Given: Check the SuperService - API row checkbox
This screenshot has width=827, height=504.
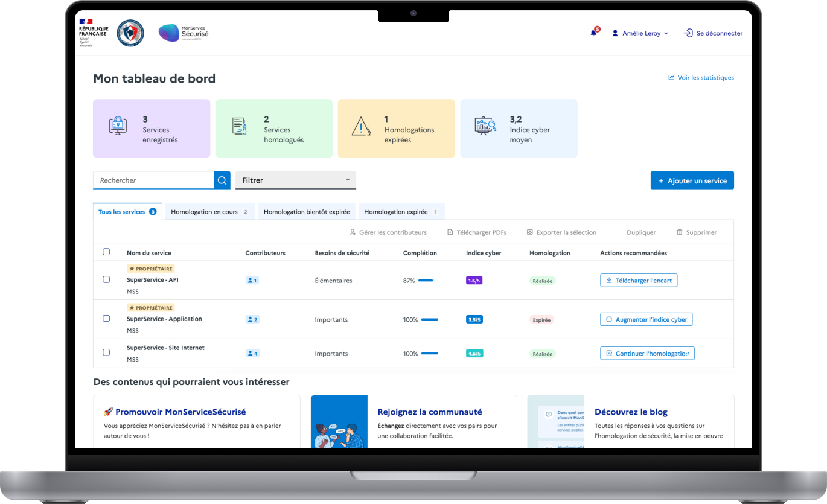Looking at the screenshot, I should 106,279.
